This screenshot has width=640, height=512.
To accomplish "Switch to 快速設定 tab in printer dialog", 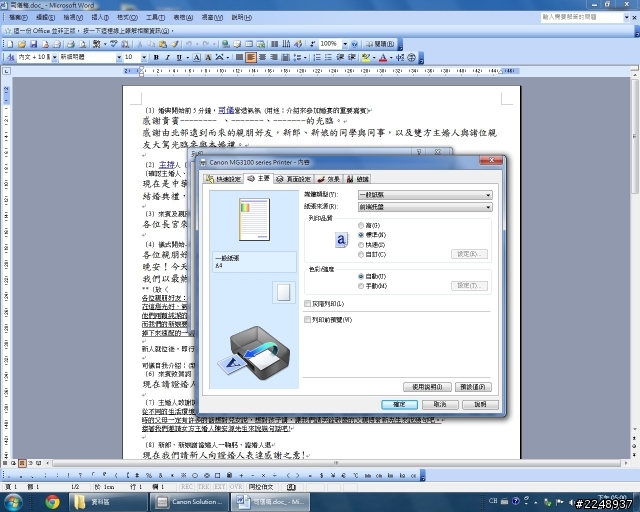I will pyautogui.click(x=223, y=179).
